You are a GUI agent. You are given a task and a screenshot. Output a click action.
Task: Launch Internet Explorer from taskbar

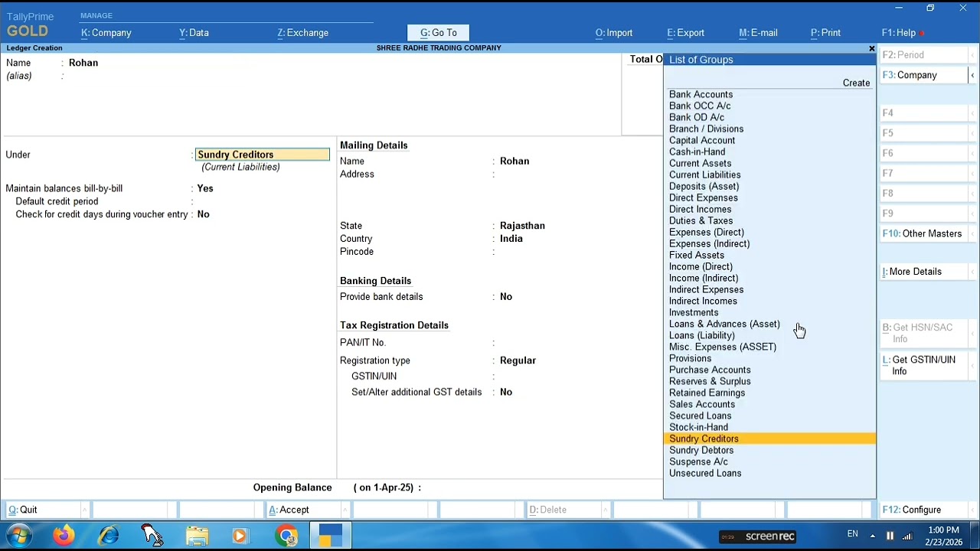109,536
